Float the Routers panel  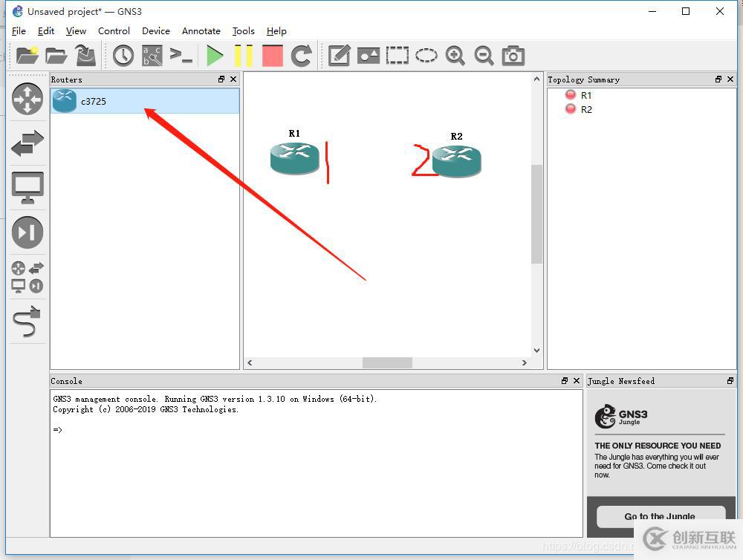pyautogui.click(x=221, y=79)
